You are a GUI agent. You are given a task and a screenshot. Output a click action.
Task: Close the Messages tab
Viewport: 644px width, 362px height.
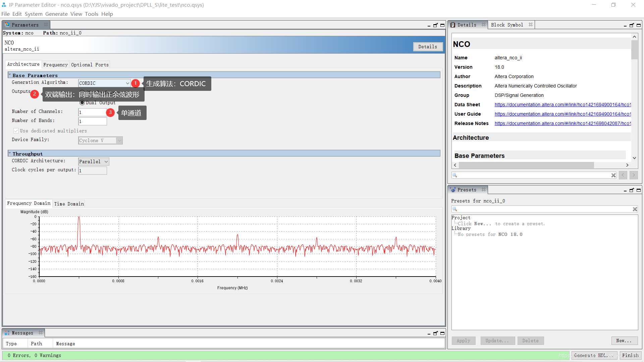point(41,333)
